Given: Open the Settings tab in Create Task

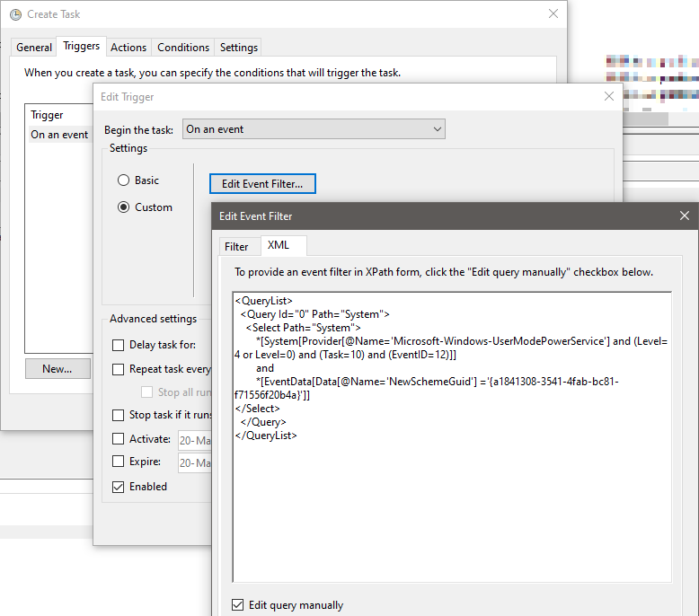Looking at the screenshot, I should point(238,48).
